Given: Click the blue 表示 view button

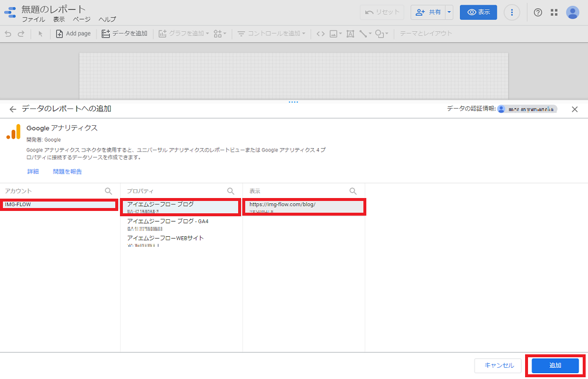Looking at the screenshot, I should (x=478, y=12).
